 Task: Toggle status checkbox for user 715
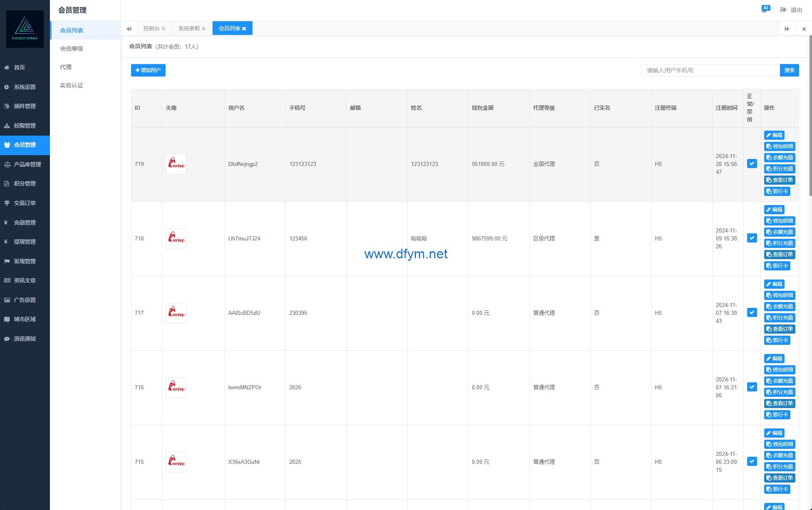click(x=752, y=461)
